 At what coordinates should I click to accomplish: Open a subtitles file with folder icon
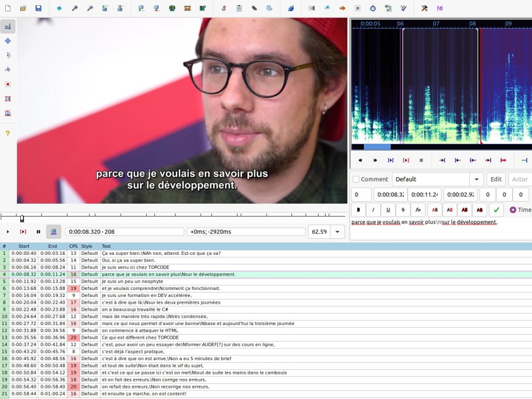coord(23,8)
